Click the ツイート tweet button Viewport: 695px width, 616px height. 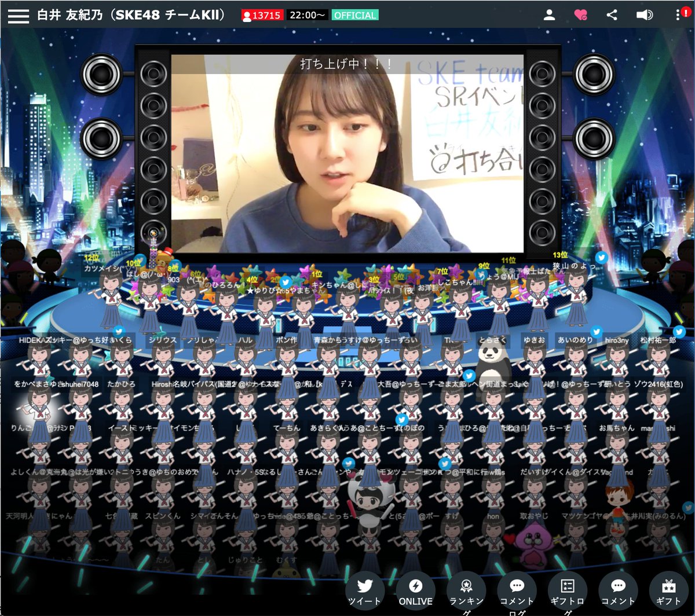365,591
